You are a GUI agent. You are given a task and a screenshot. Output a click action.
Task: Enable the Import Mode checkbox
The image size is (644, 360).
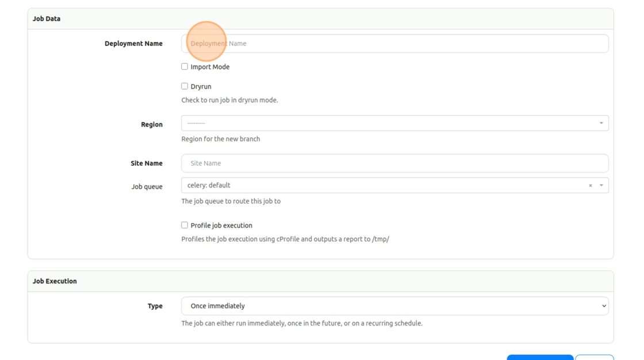tap(185, 67)
